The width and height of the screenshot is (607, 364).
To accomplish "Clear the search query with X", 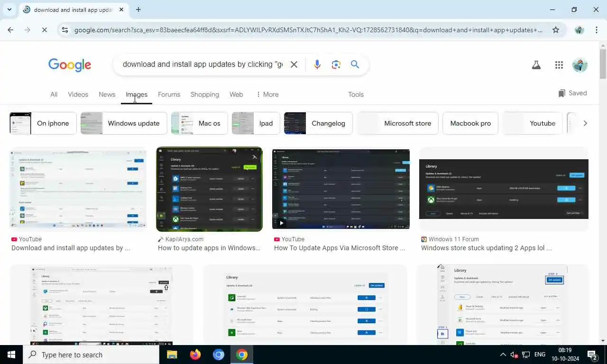I will click(x=294, y=64).
